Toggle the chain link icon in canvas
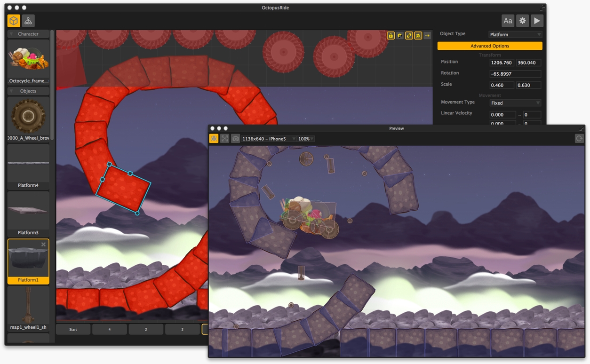 (x=409, y=36)
